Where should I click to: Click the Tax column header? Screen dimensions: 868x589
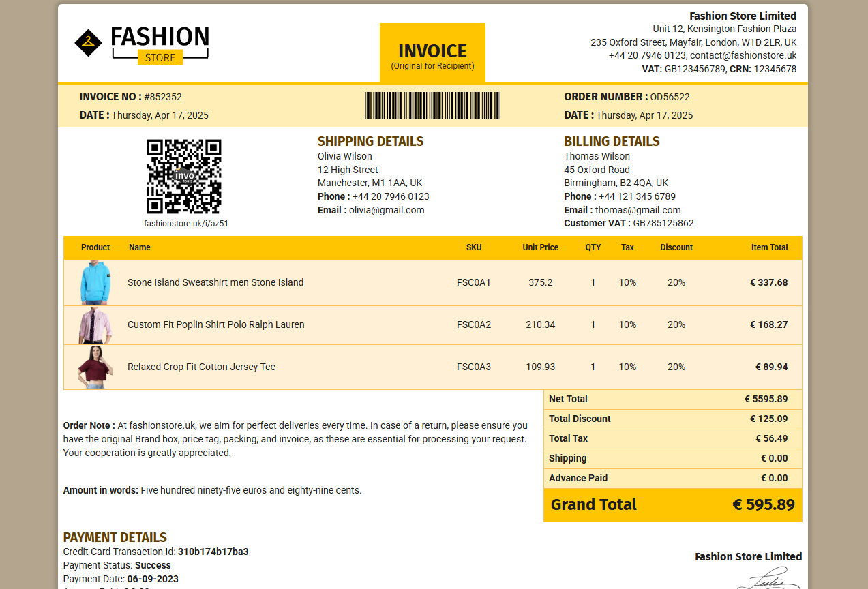[x=627, y=247]
